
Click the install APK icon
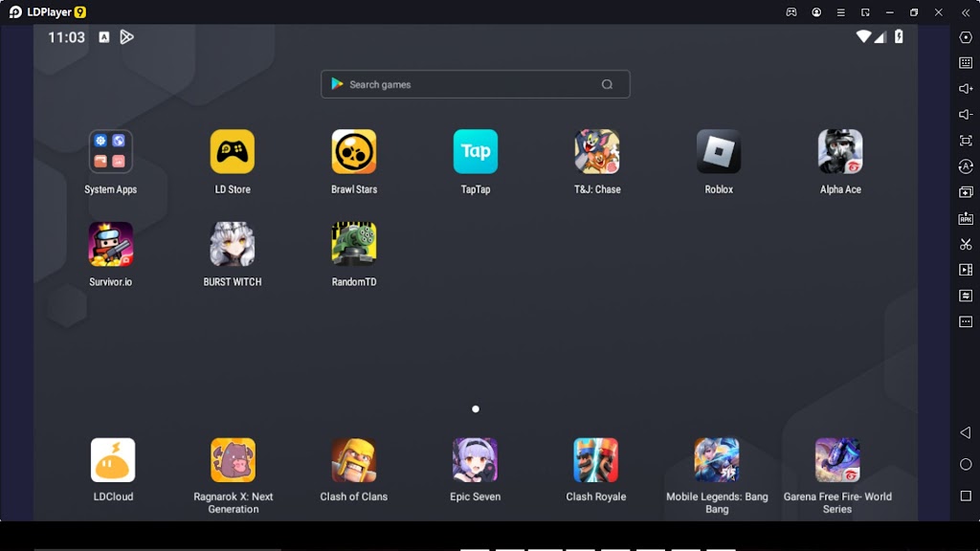pos(966,218)
